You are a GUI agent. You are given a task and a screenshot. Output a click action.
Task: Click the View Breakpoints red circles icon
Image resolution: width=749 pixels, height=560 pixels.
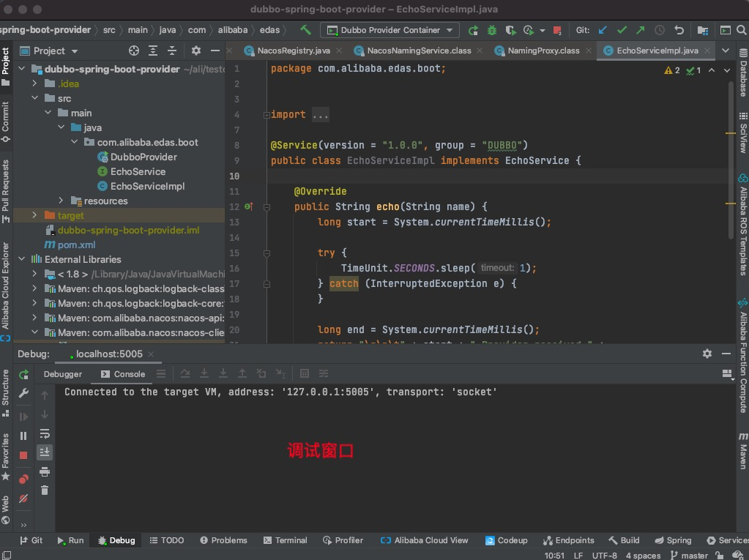(23, 479)
